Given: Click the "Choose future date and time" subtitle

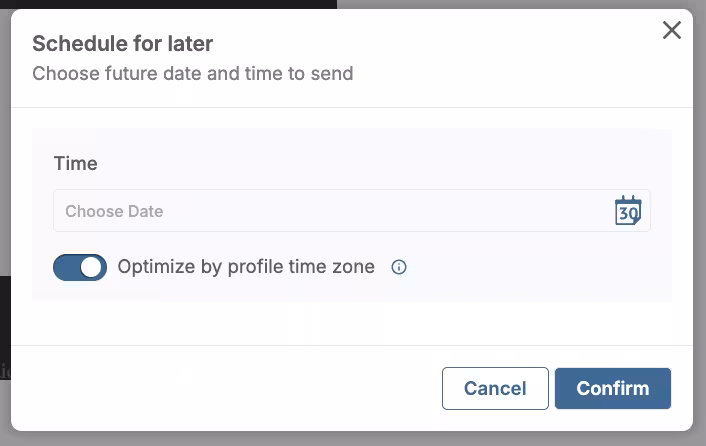Looking at the screenshot, I should (x=192, y=73).
